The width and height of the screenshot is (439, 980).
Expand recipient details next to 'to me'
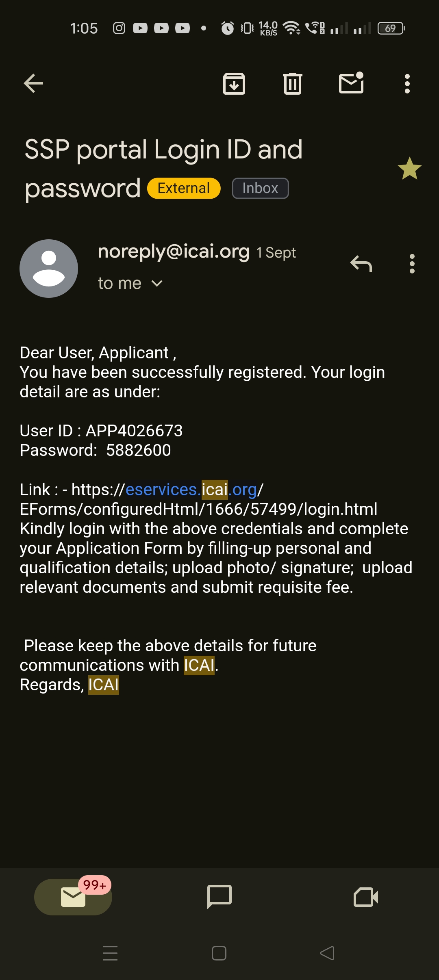(x=157, y=284)
